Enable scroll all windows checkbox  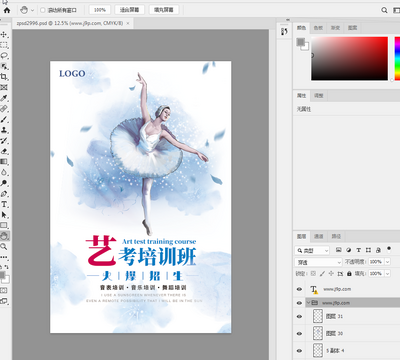tap(43, 10)
